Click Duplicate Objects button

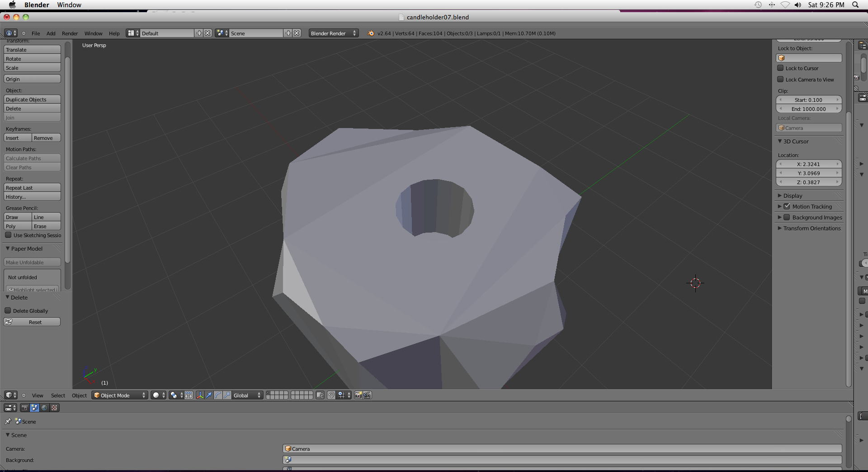click(x=32, y=99)
